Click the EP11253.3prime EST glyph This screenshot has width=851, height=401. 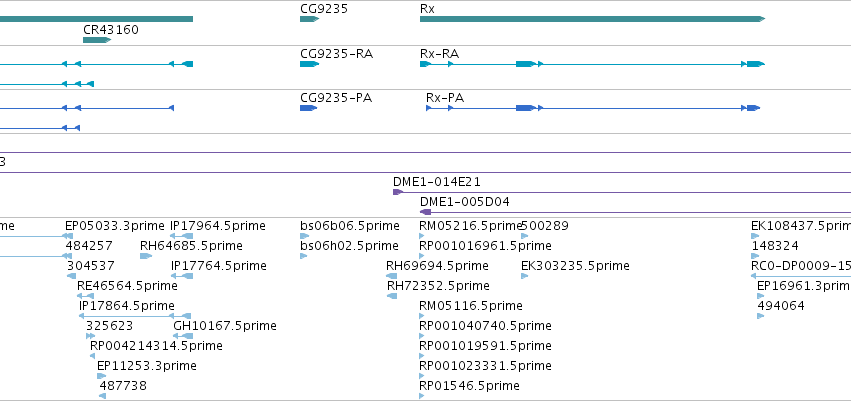[x=101, y=376]
